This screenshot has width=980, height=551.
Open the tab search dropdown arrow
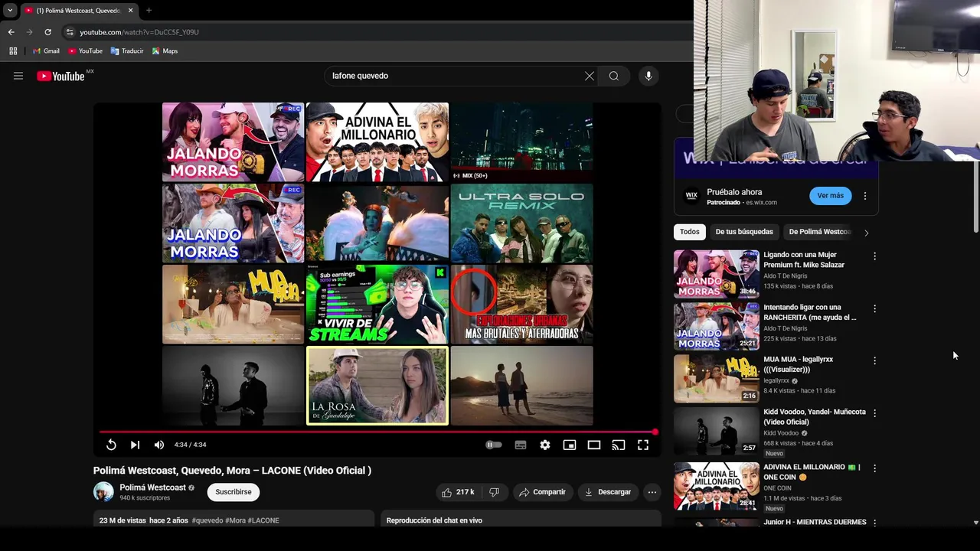click(10, 11)
